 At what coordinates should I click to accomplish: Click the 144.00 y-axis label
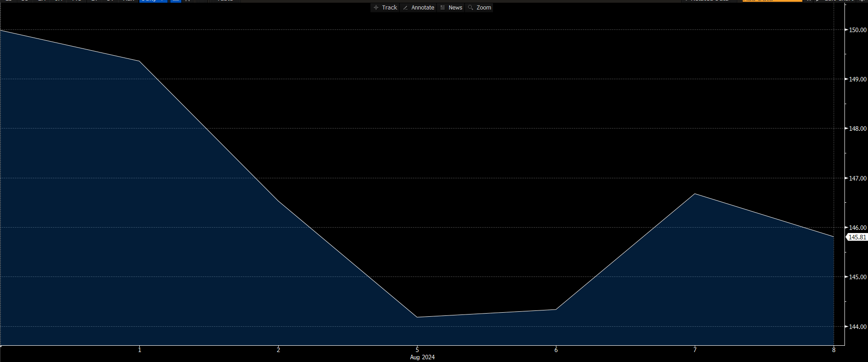pyautogui.click(x=858, y=327)
